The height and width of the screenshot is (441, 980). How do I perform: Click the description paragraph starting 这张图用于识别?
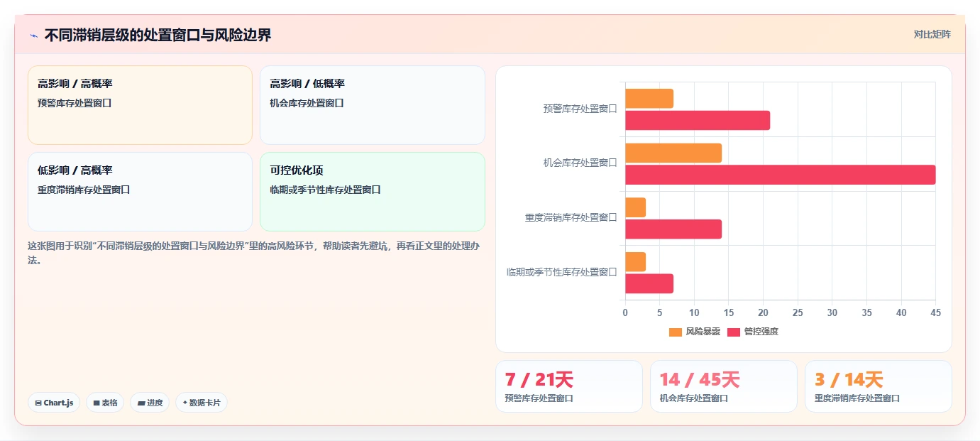click(255, 254)
